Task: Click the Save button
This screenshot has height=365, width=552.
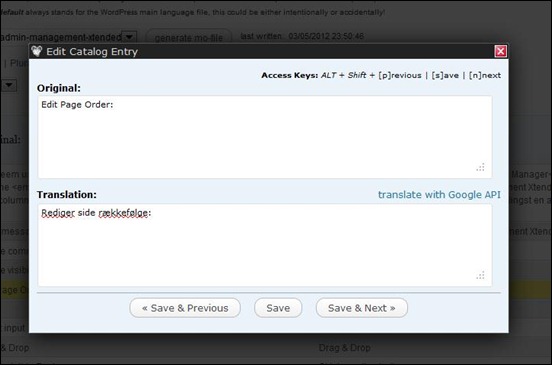Action: click(x=278, y=308)
